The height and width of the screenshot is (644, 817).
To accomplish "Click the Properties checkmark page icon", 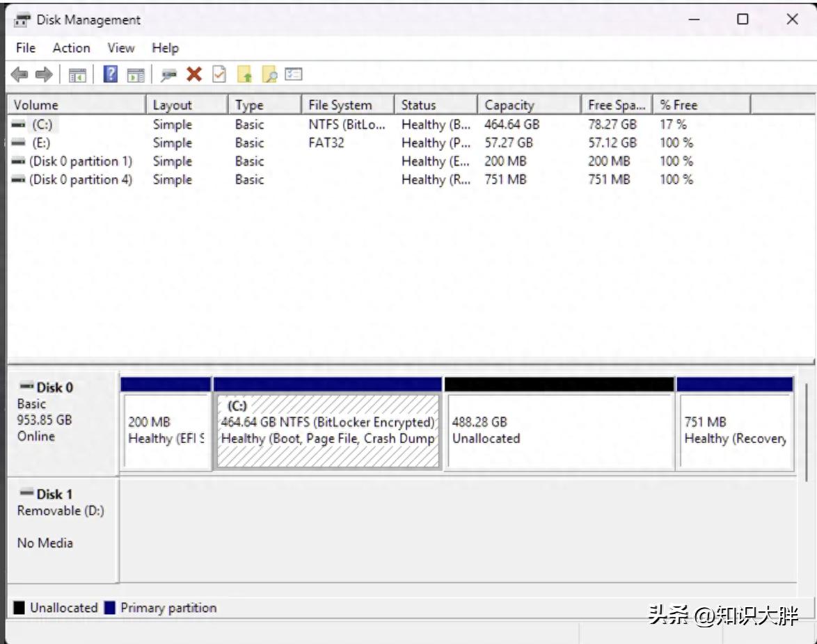I will coord(219,74).
